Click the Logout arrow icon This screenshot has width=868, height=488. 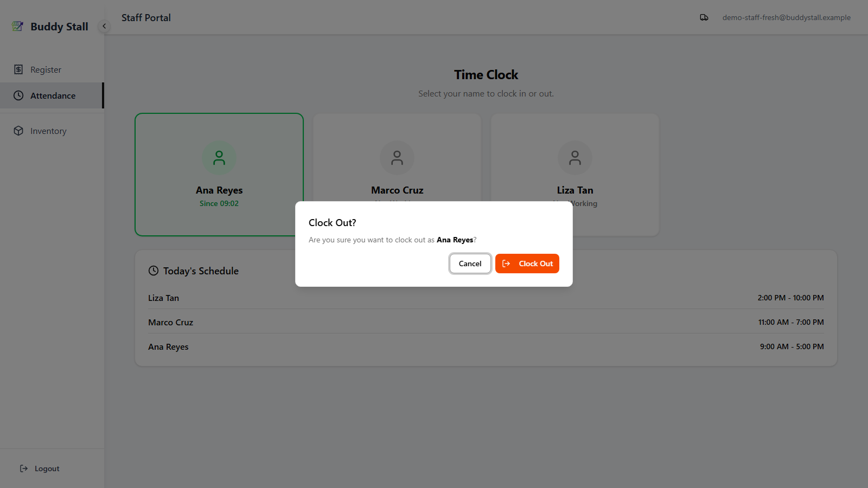coord(24,468)
